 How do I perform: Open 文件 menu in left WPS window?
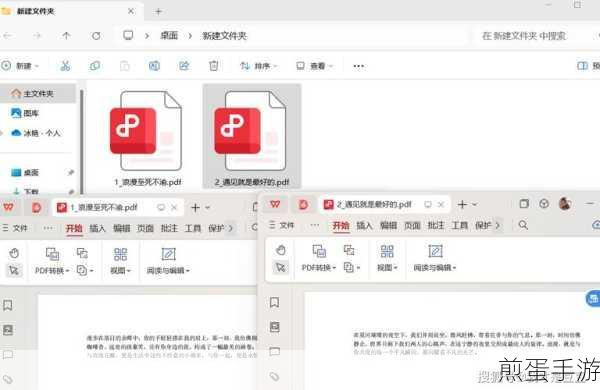(x=15, y=228)
